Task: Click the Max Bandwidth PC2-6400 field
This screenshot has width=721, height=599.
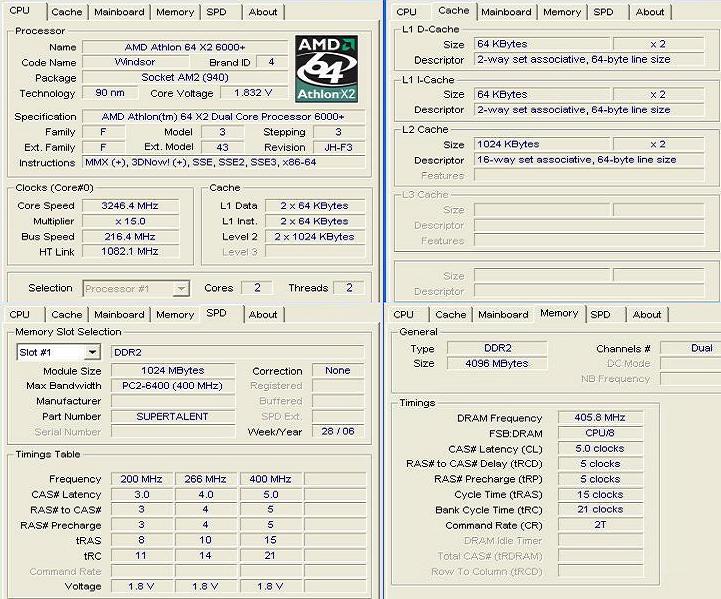Action: [172, 385]
